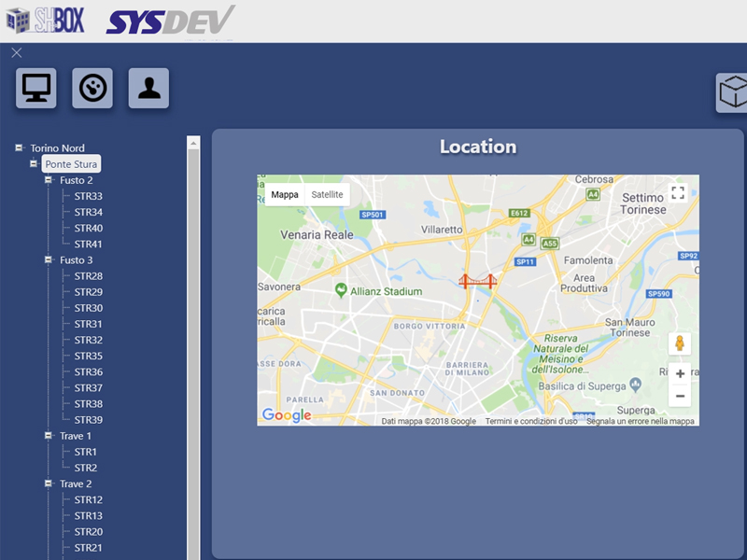Click the red bridge marker on map

pos(477,281)
